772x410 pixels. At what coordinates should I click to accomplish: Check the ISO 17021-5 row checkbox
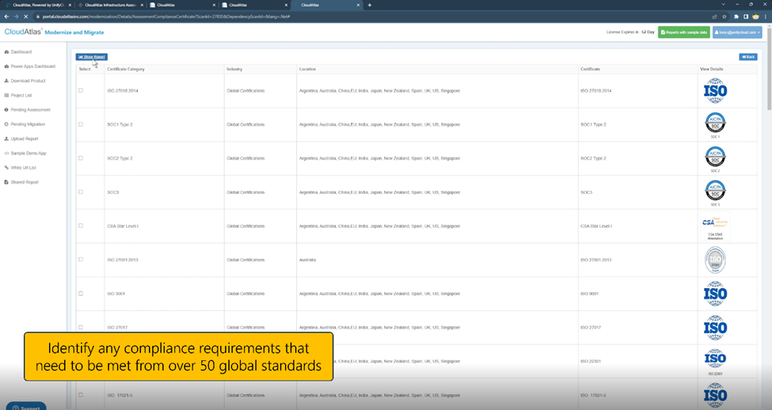tap(81, 395)
